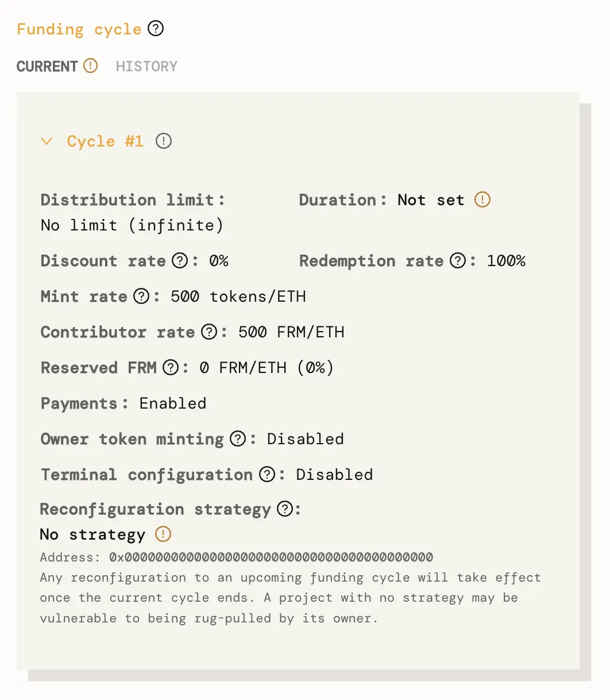Image resolution: width=610 pixels, height=700 pixels.
Task: Click the Payments Enabled value
Action: pos(172,403)
